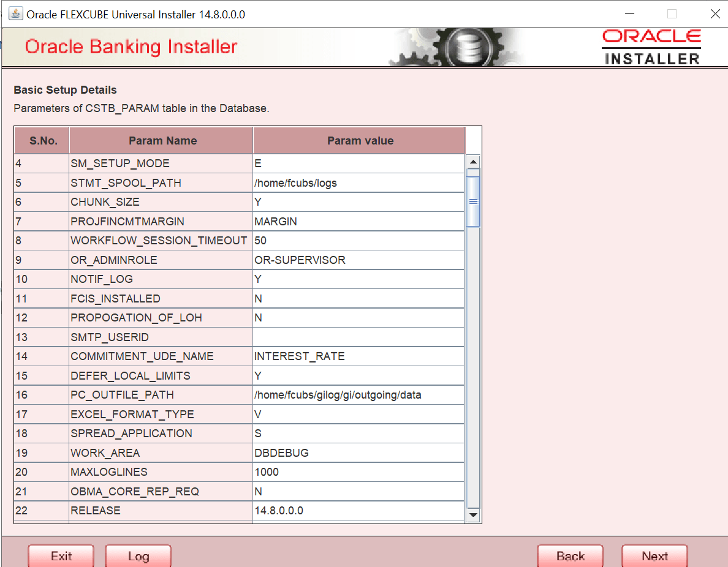728x567 pixels.
Task: Select COMMITMENT_UDE_NAME parameter name
Action: click(161, 356)
